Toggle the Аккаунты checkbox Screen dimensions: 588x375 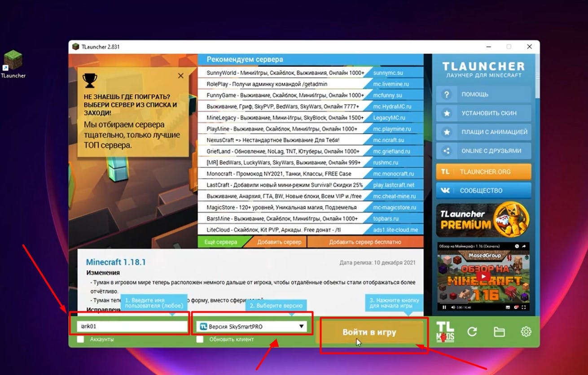[80, 340]
